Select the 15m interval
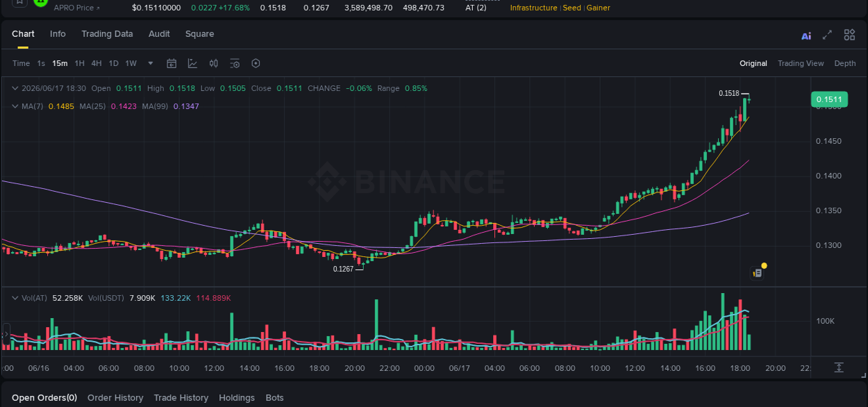This screenshot has height=407, width=868. [60, 63]
